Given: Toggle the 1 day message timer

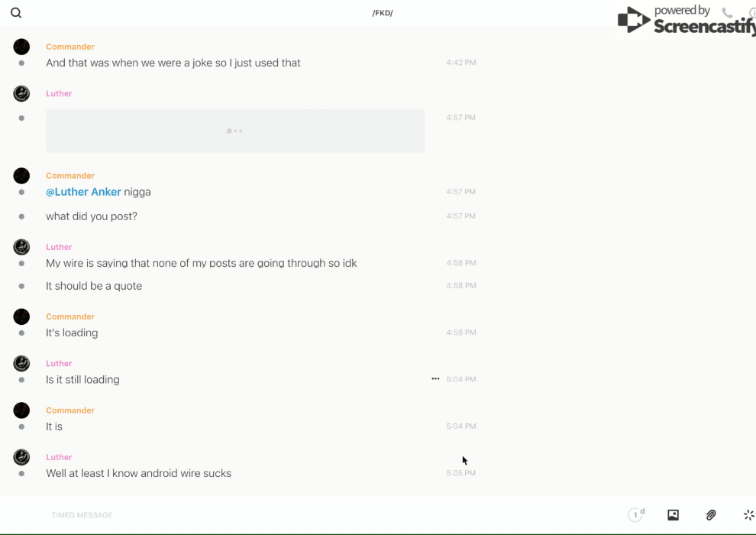Looking at the screenshot, I should [636, 515].
